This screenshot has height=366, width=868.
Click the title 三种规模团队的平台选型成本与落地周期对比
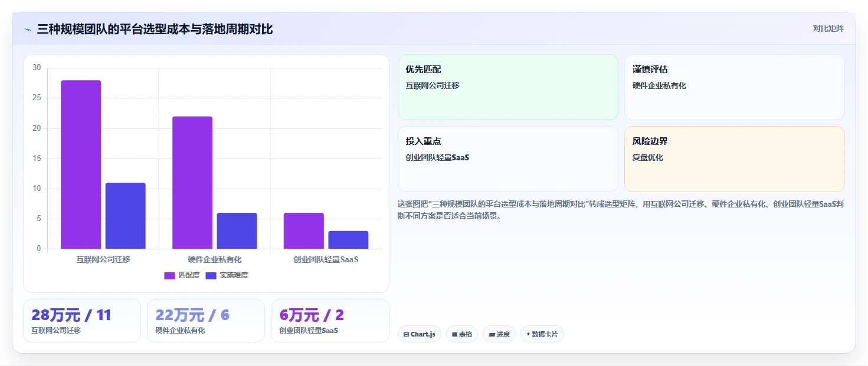click(155, 29)
